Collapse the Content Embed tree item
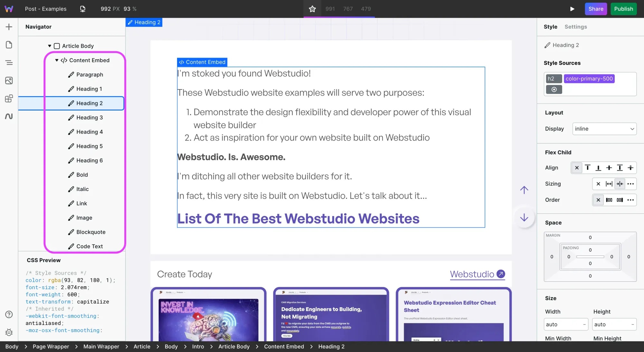This screenshot has height=352, width=644. click(57, 60)
